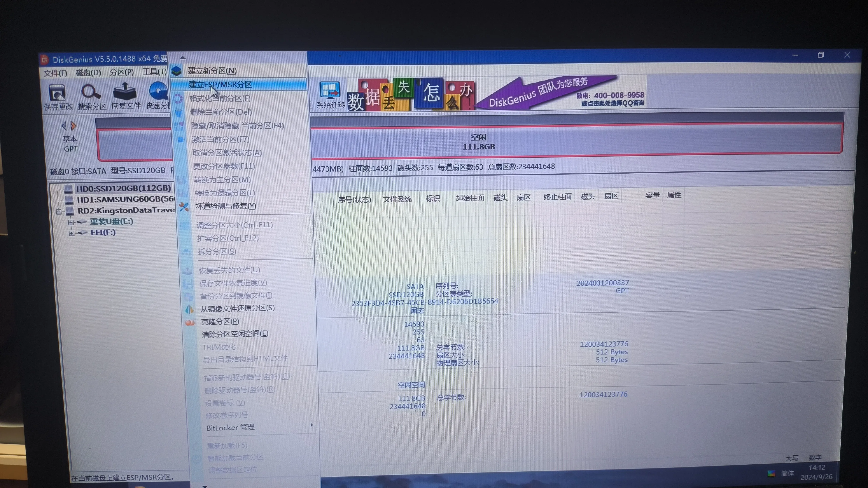Click the icon beside 克隆分区

pos(190,323)
